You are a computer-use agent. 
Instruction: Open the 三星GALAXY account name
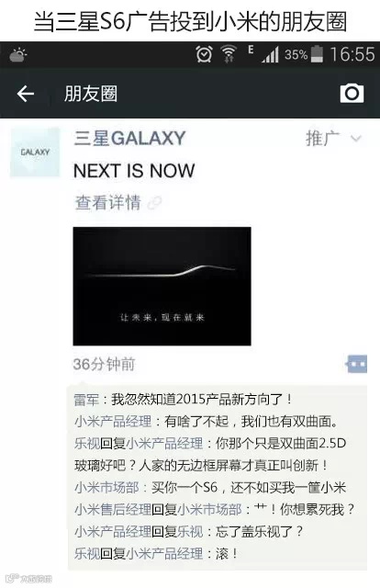click(129, 138)
